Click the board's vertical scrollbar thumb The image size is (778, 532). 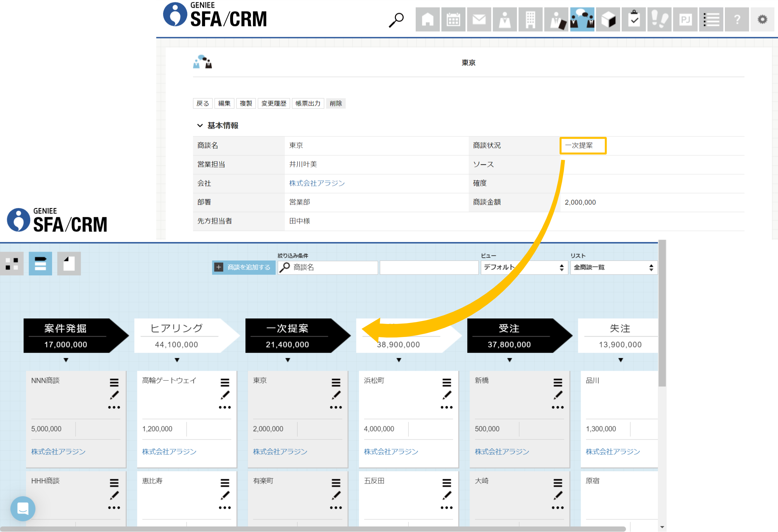point(662,313)
